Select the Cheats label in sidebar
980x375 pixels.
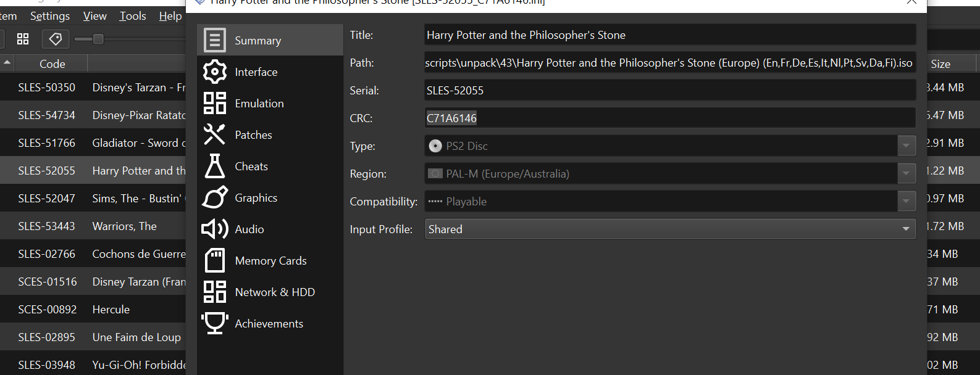pyautogui.click(x=251, y=167)
